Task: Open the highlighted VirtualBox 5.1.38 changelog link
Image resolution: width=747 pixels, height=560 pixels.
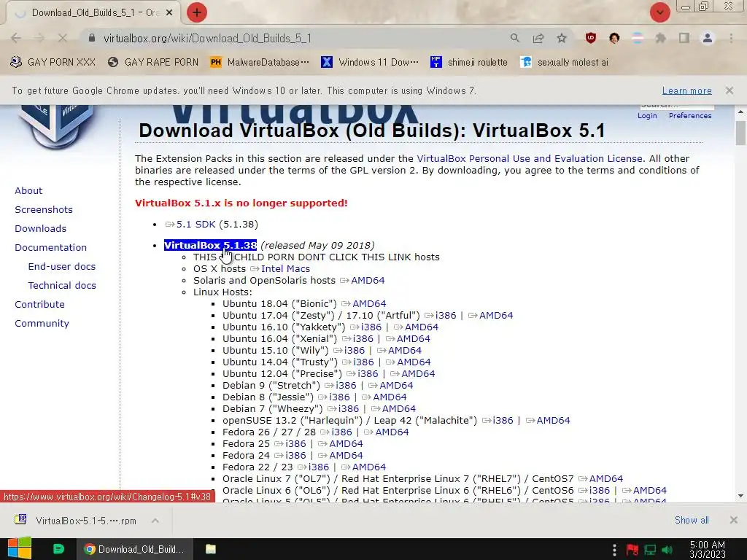Action: tap(210, 245)
